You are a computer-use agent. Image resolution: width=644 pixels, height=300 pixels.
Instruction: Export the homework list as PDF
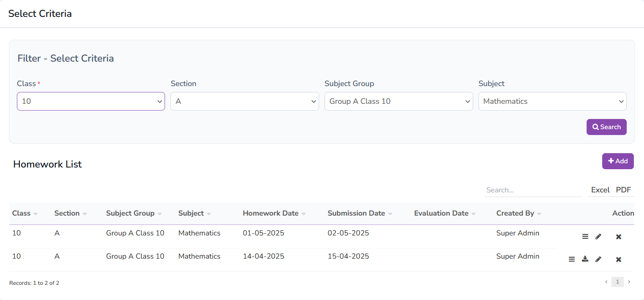623,190
